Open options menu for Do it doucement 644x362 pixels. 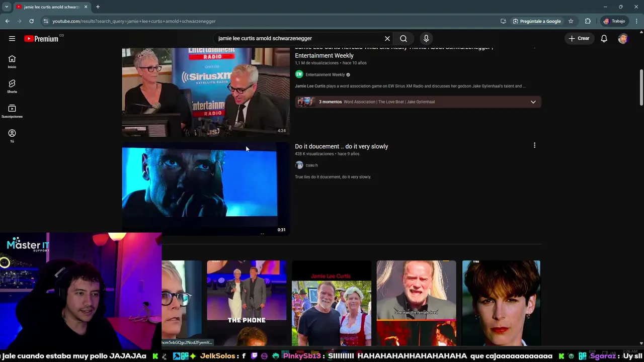534,145
